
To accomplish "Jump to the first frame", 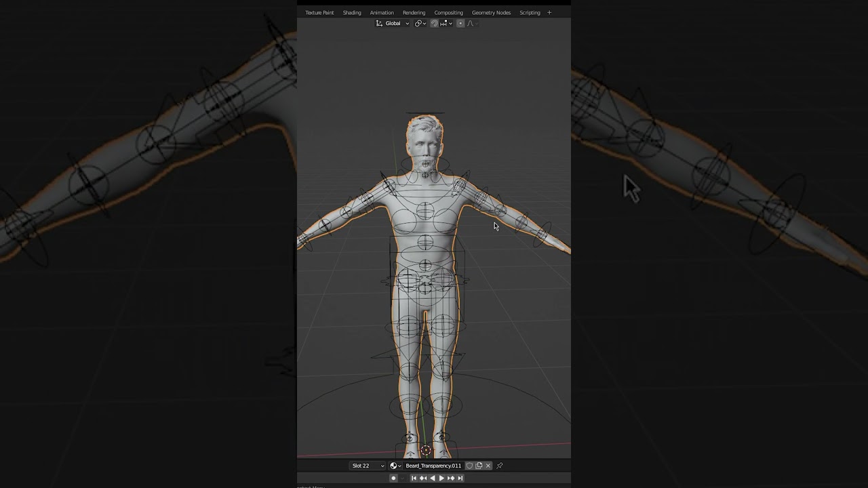I will [x=414, y=479].
